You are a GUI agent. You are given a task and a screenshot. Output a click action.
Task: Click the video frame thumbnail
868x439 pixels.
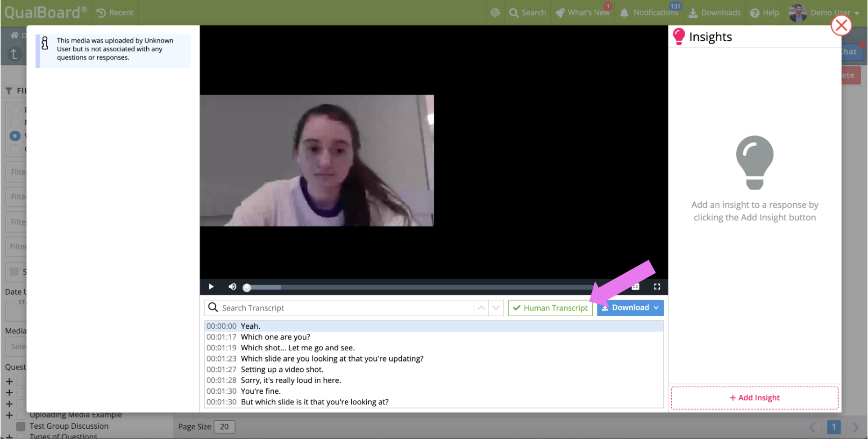[317, 161]
